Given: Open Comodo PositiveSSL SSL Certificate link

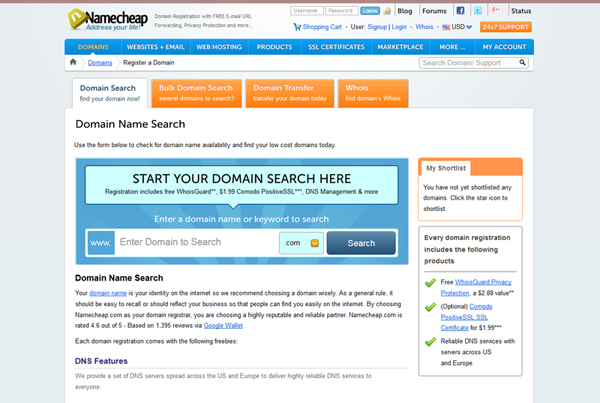Looking at the screenshot, I should point(466,317).
